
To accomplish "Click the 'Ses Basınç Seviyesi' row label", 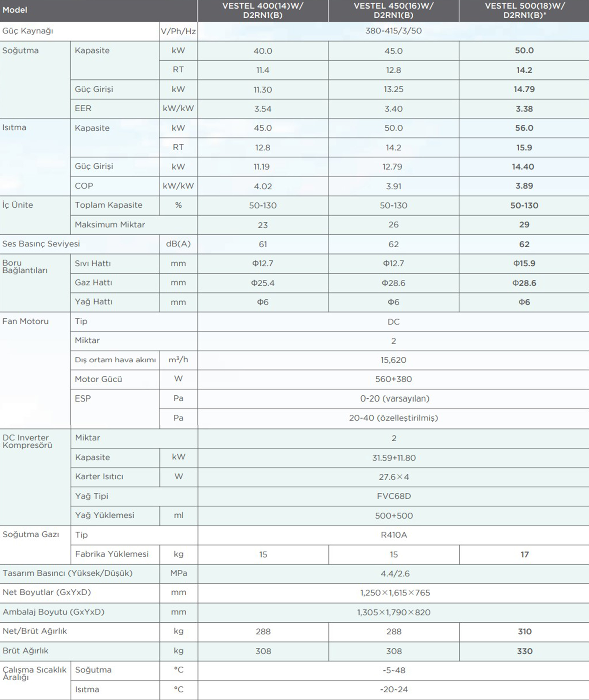I will pos(41,244).
